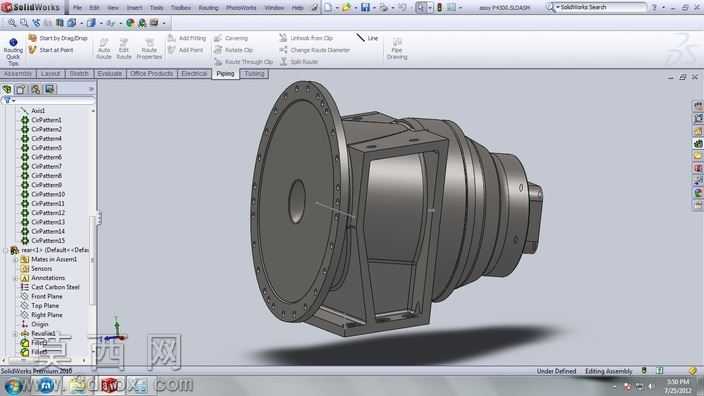Viewport: 704px width, 396px height.
Task: Switch to the Tubing tab
Action: tap(254, 74)
